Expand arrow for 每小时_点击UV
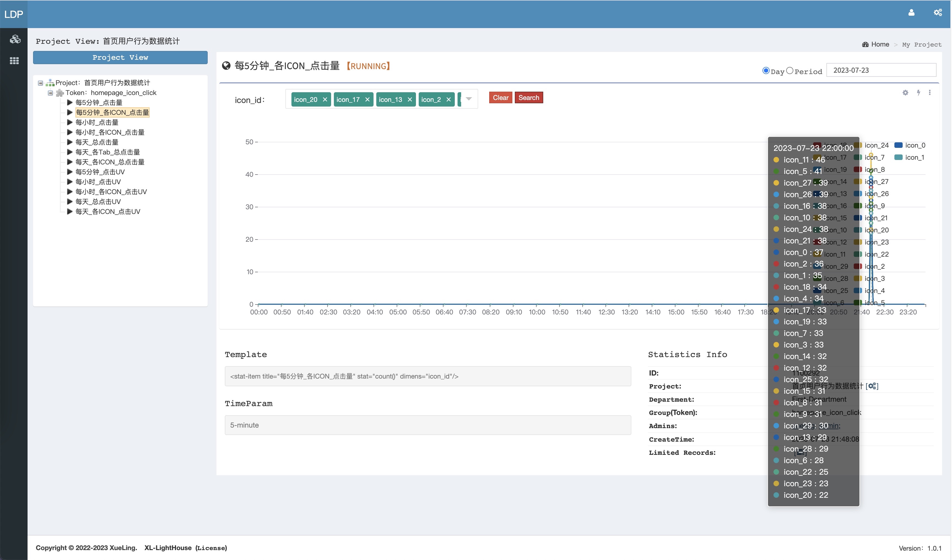The height and width of the screenshot is (560, 952). (70, 182)
